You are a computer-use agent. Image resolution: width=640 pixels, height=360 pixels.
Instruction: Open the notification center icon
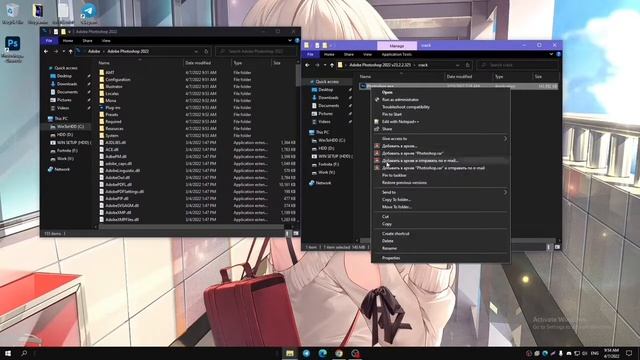click(629, 353)
